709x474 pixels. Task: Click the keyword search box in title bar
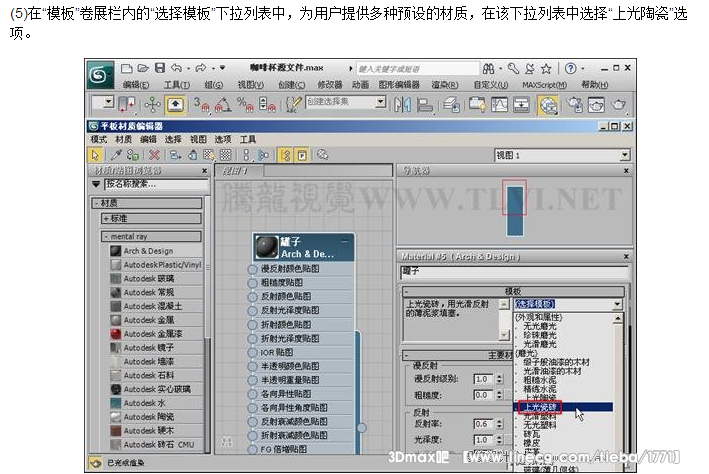point(417,69)
